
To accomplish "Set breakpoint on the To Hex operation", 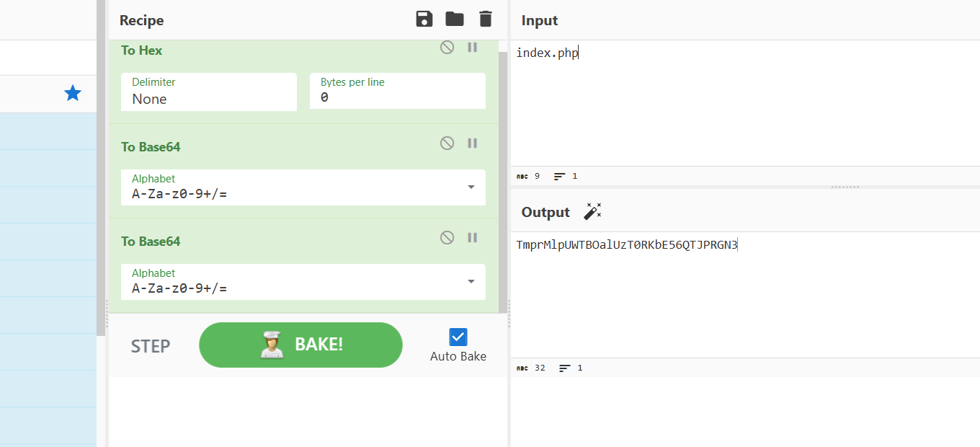I will (473, 48).
